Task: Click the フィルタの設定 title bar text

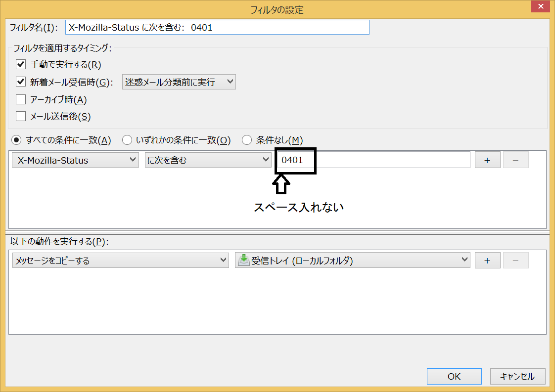Action: (x=277, y=9)
